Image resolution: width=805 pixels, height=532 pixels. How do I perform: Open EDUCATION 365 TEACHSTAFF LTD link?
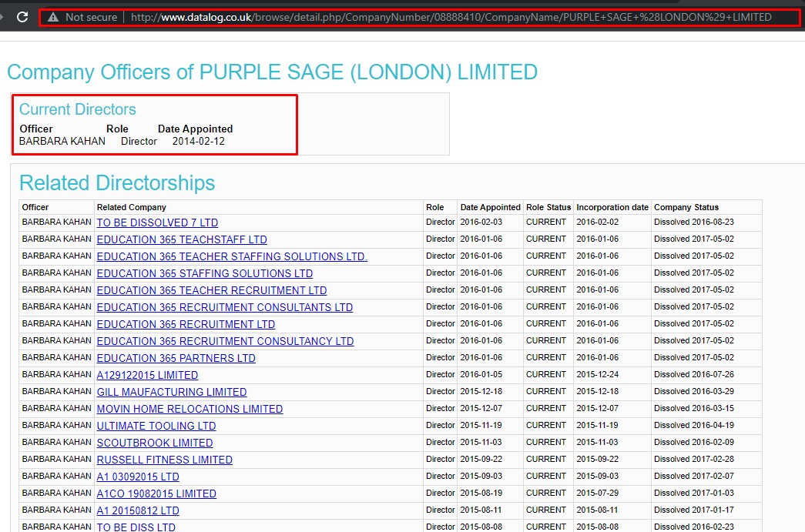[182, 239]
